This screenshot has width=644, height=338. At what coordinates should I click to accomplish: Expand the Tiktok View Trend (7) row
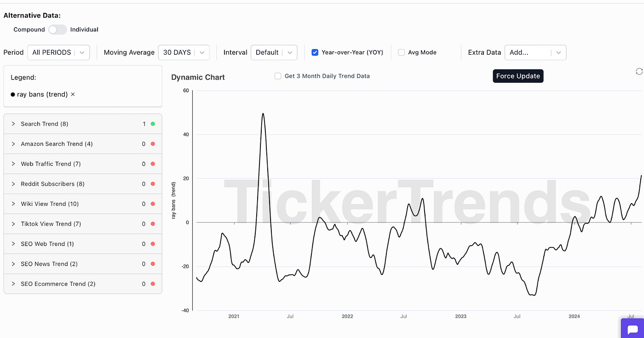coord(83,224)
